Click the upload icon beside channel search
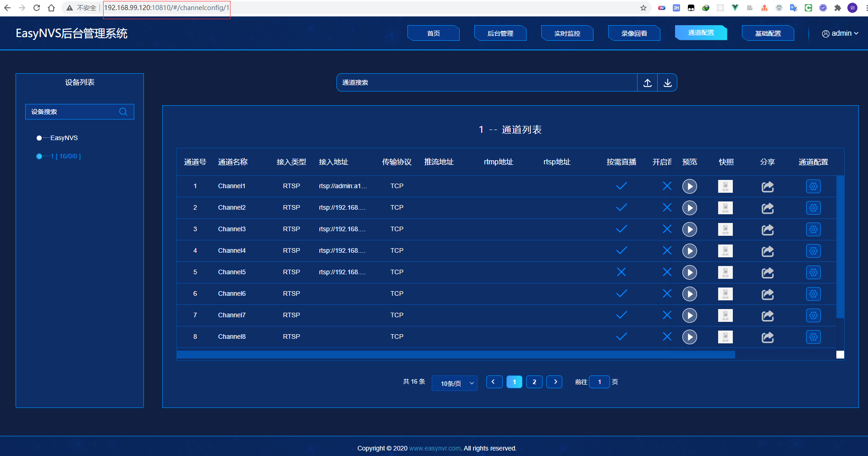The width and height of the screenshot is (868, 456). coord(647,82)
